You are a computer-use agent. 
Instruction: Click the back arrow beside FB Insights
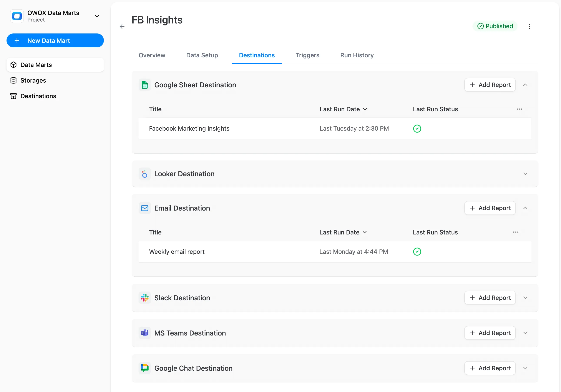tap(122, 26)
